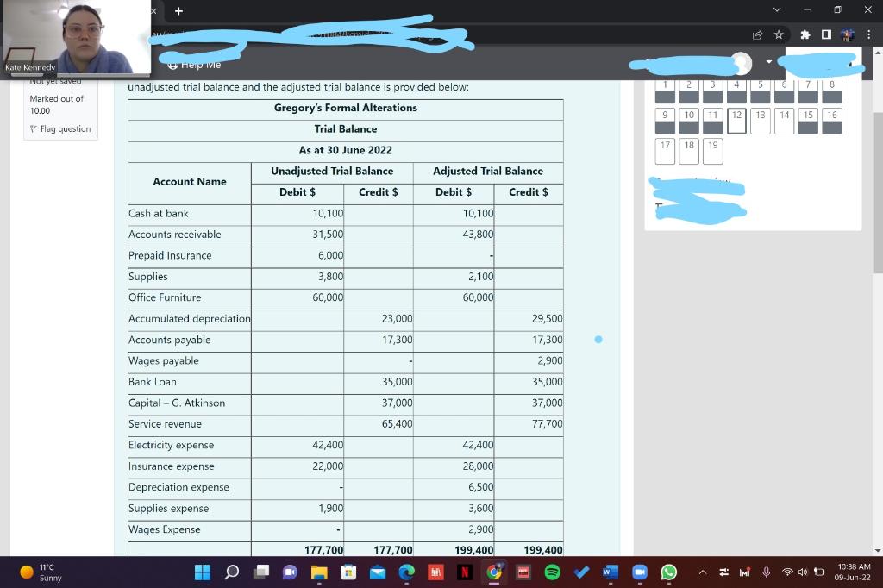Viewport: 883px width, 588px height.
Task: Open Wi-Fi network tray icon
Action: [787, 572]
